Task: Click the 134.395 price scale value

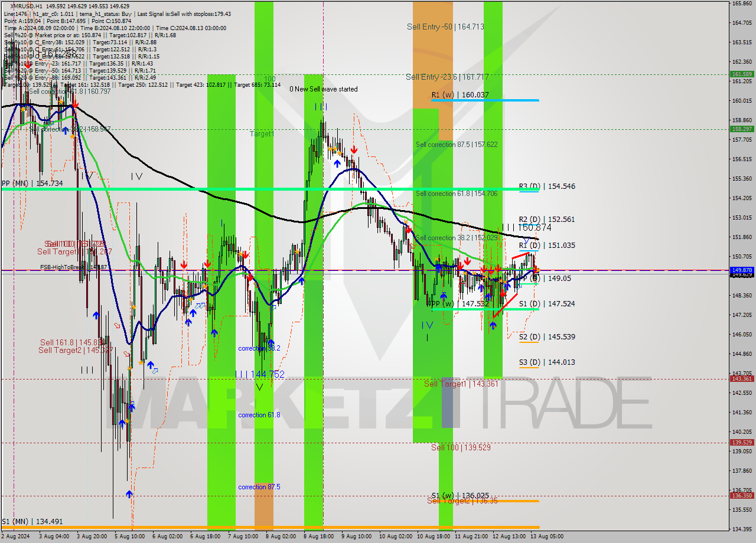Action: pyautogui.click(x=742, y=529)
